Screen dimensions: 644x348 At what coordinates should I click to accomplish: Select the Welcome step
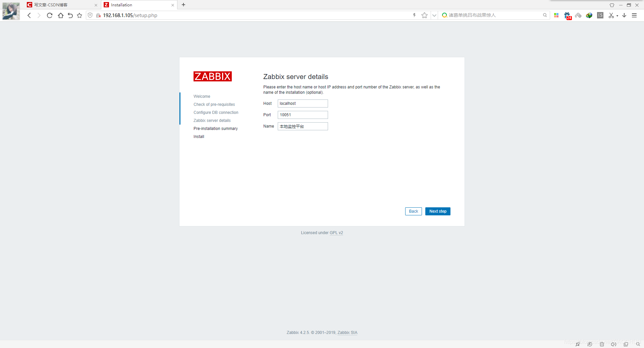202,96
